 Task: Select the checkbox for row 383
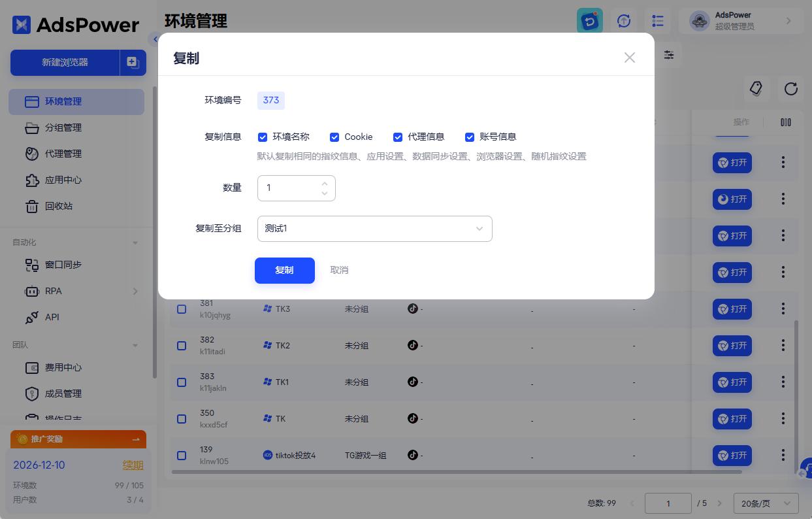(x=182, y=382)
